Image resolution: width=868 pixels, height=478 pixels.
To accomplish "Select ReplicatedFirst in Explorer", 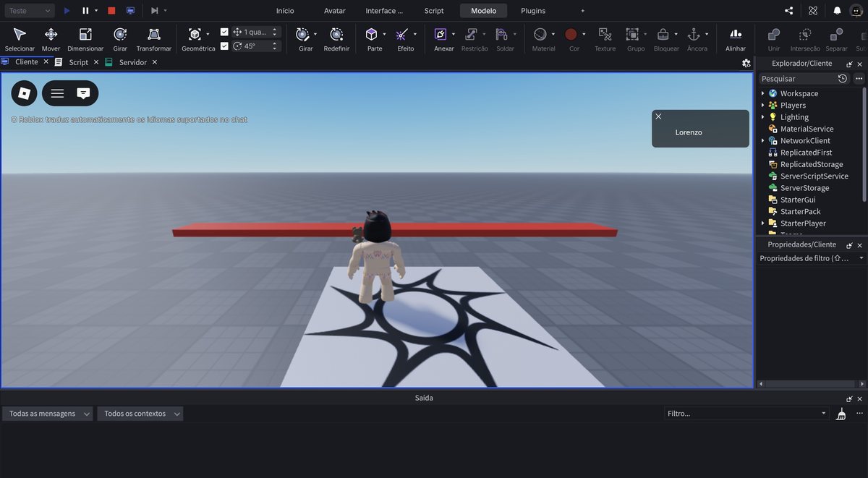I will point(806,153).
